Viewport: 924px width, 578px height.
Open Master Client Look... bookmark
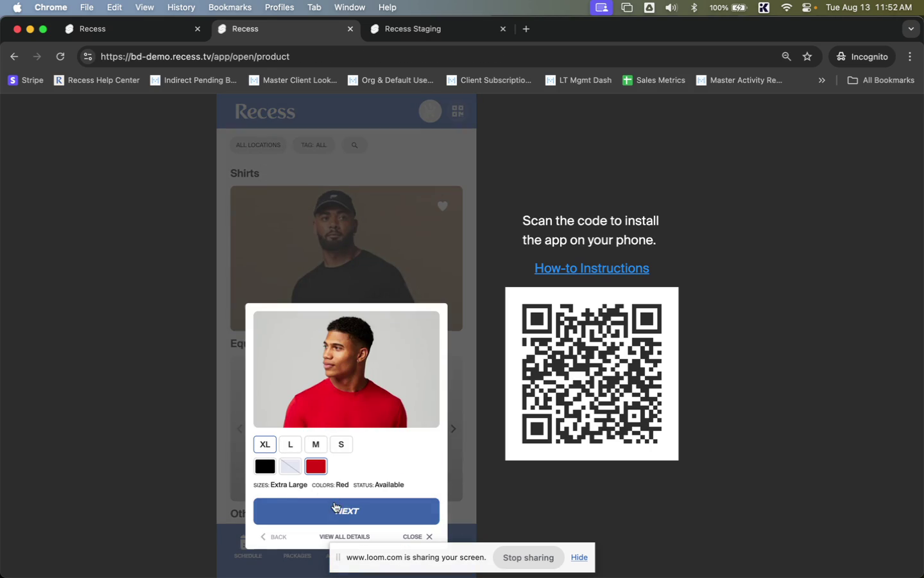pyautogui.click(x=293, y=80)
